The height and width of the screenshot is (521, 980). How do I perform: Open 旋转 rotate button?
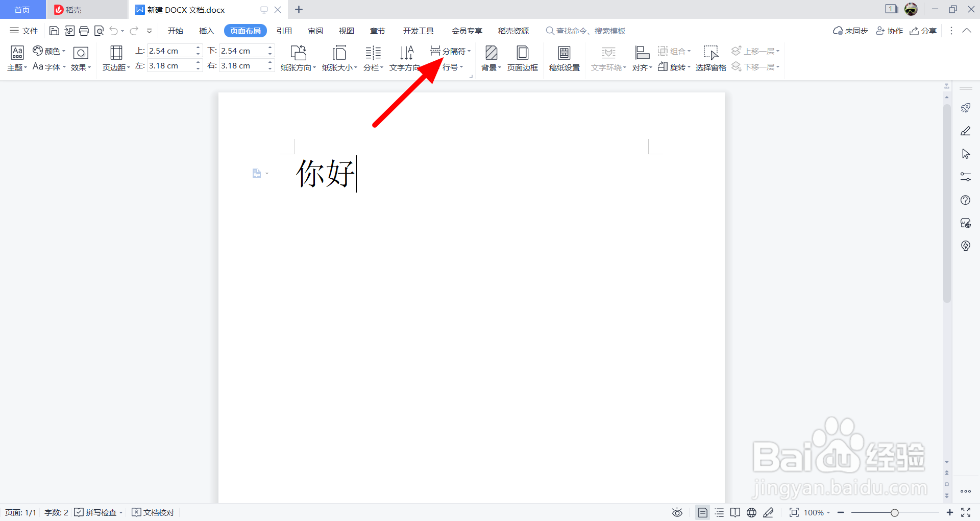[674, 67]
